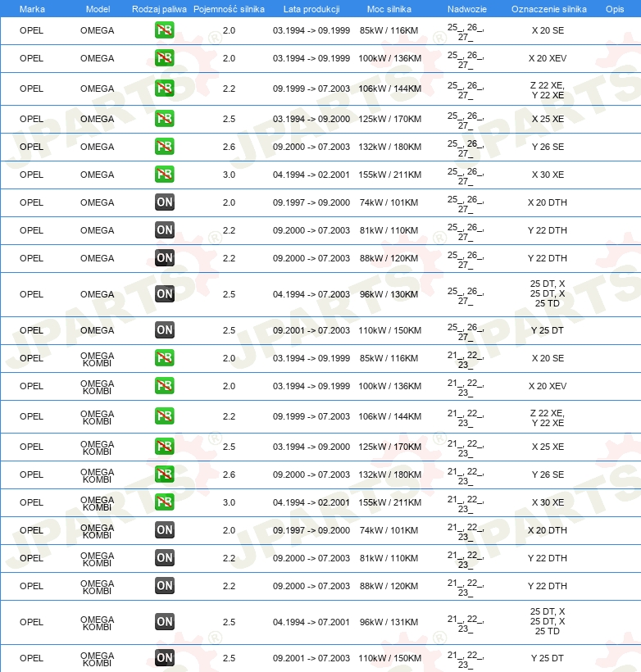Click the Model column header
Viewport: 641px width, 672px height.
point(98,9)
